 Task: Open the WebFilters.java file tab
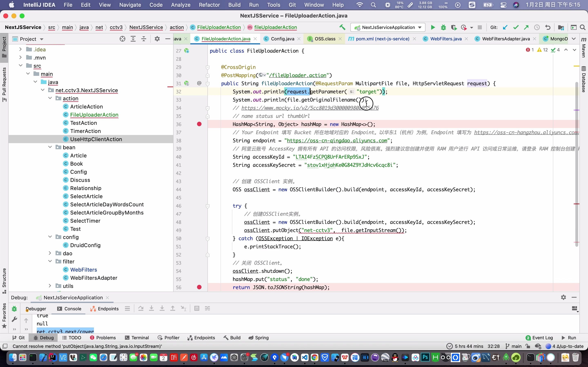tap(446, 39)
